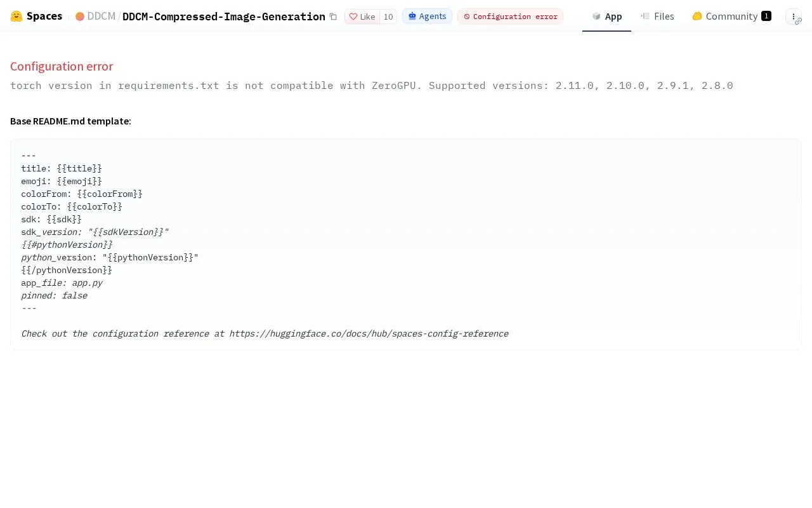Open the Community tab
This screenshot has width=812, height=508.
[x=731, y=16]
